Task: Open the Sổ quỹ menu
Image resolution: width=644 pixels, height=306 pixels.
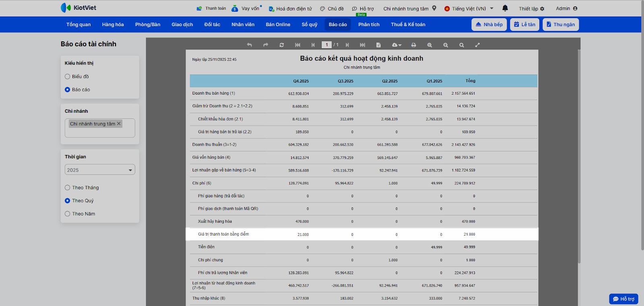Action: [x=309, y=25]
